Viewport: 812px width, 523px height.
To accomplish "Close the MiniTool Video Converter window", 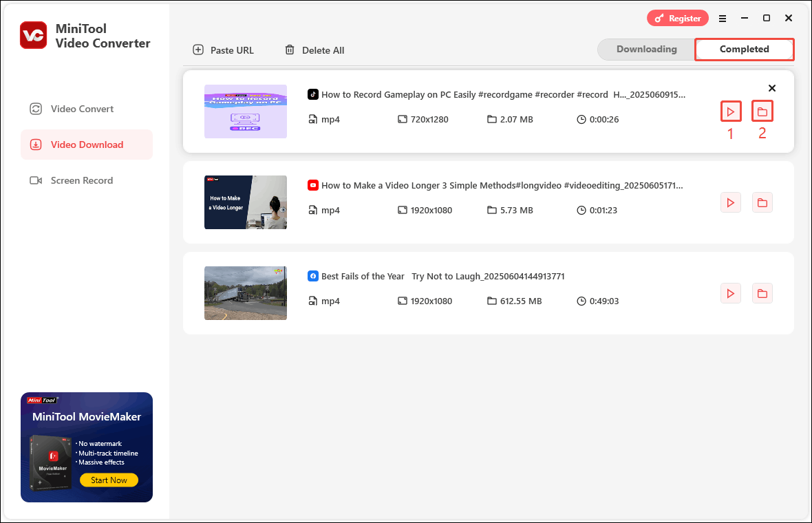I will tap(788, 18).
